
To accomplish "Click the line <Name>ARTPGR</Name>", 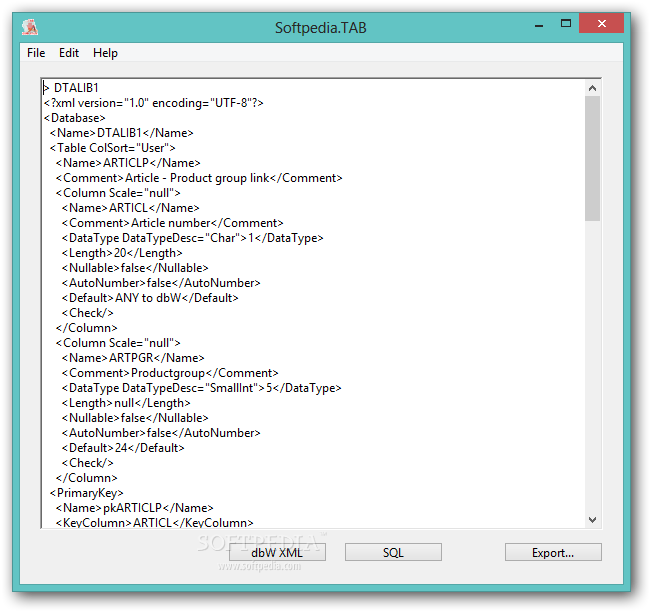I will tap(133, 358).
